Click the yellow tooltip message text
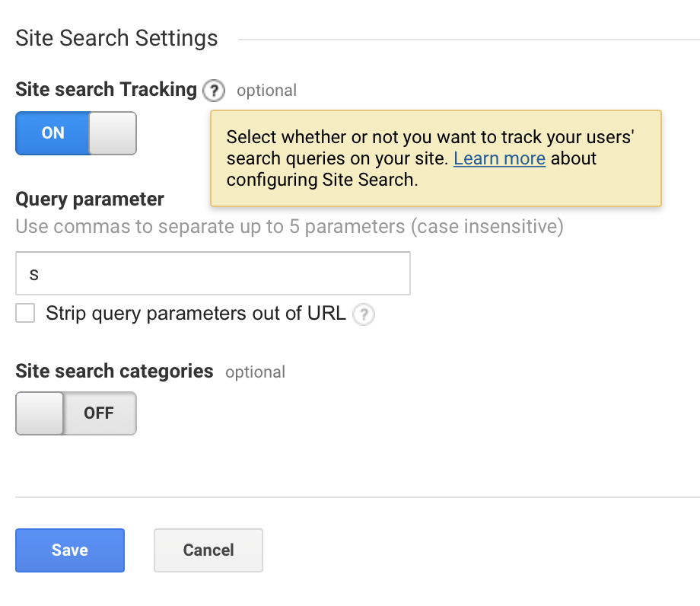This screenshot has width=700, height=606. click(x=431, y=138)
